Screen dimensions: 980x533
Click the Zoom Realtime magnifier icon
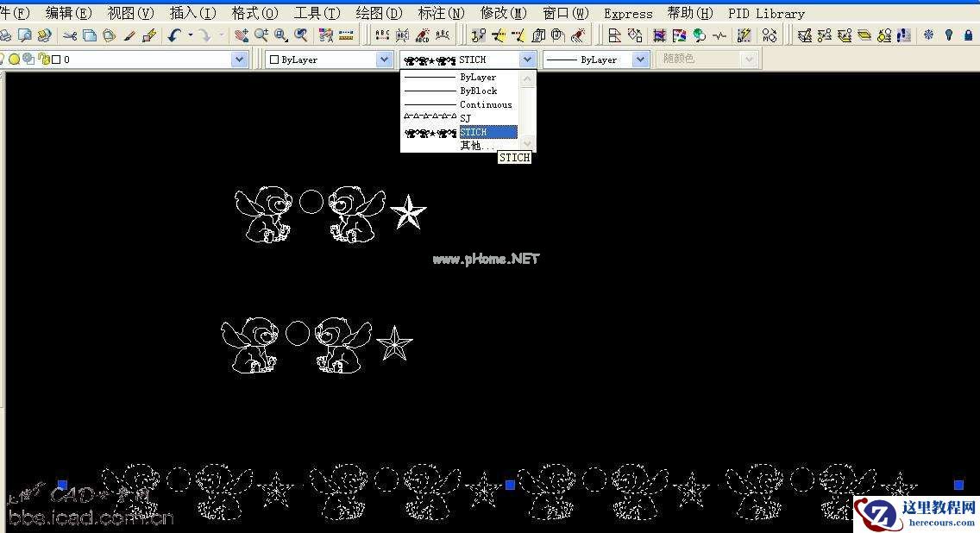coord(261,35)
